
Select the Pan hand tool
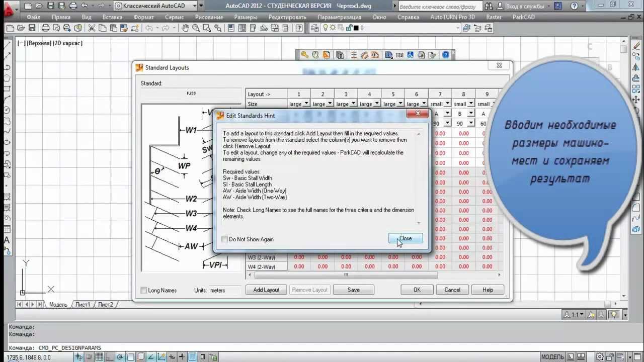[185, 28]
